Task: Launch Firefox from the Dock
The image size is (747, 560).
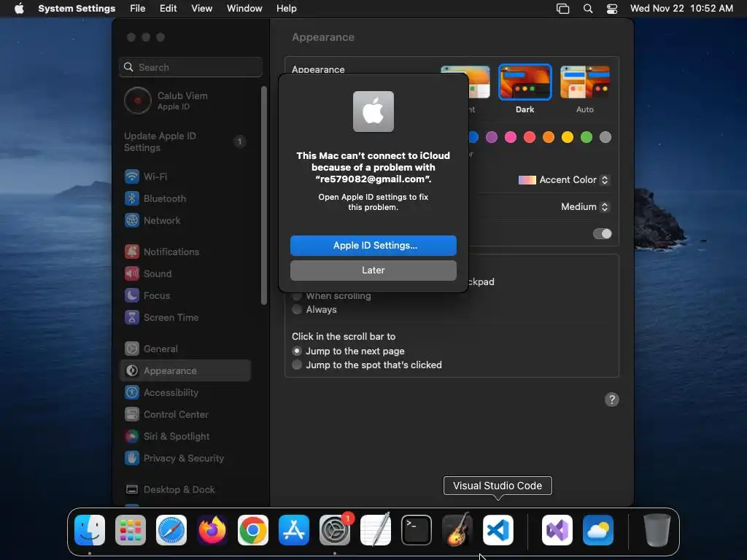Action: click(212, 530)
